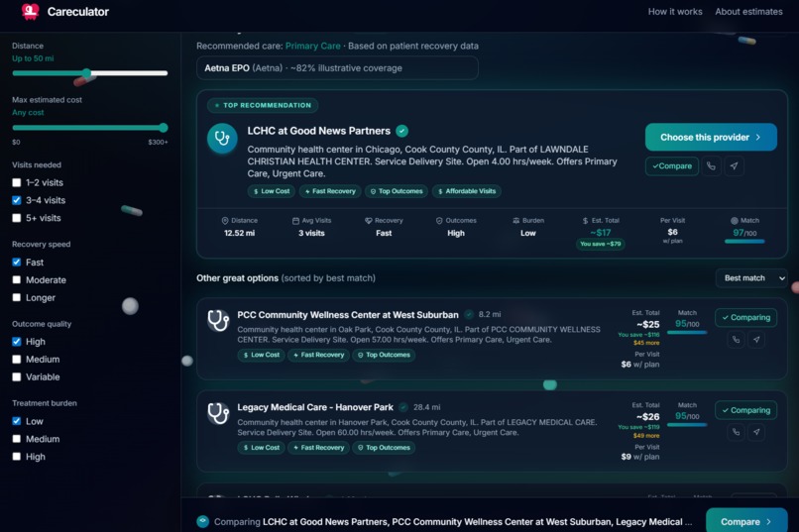Open the Best match sort dropdown

coord(751,278)
